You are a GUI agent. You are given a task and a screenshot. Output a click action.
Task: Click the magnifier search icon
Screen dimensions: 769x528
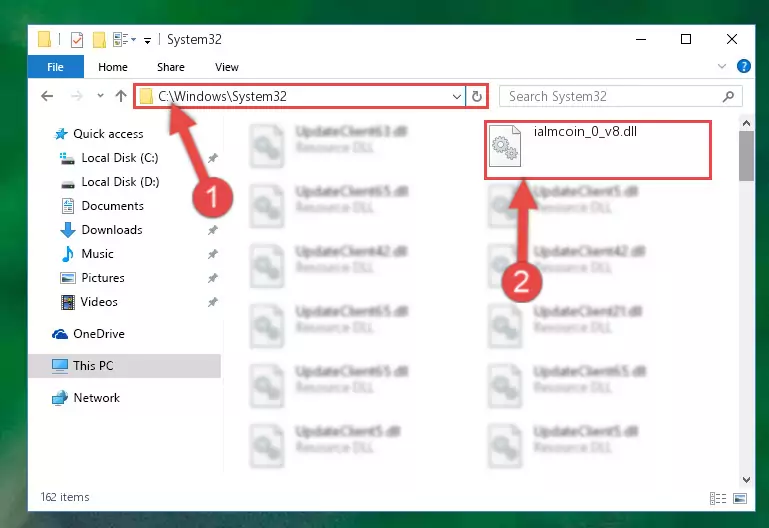pyautogui.click(x=728, y=97)
